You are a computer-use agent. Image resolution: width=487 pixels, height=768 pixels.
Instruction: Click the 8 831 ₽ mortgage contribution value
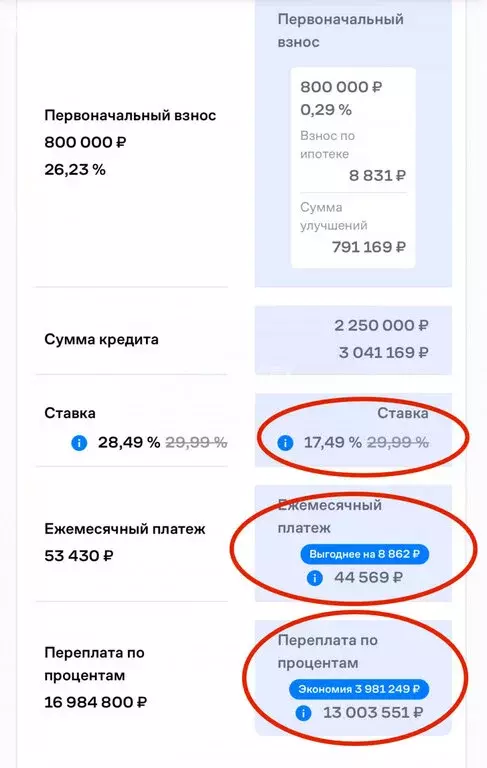(377, 175)
